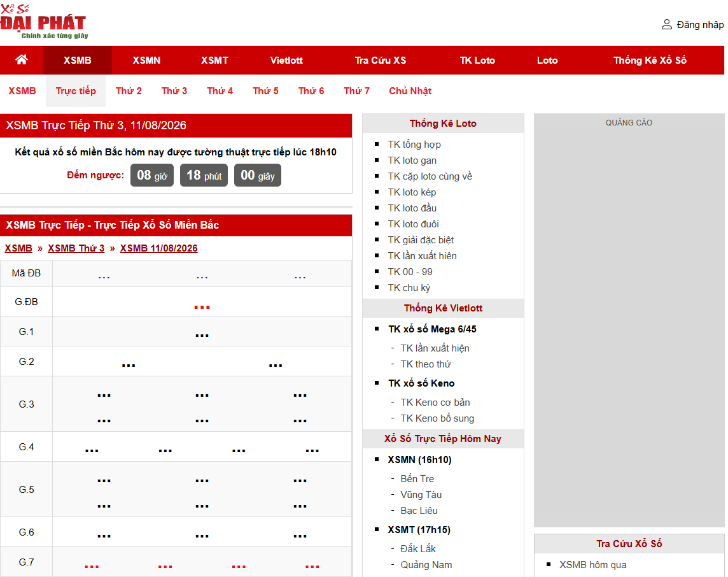Open TK giải đặc biệt link
Screen dimensions: 728x577
(x=421, y=239)
